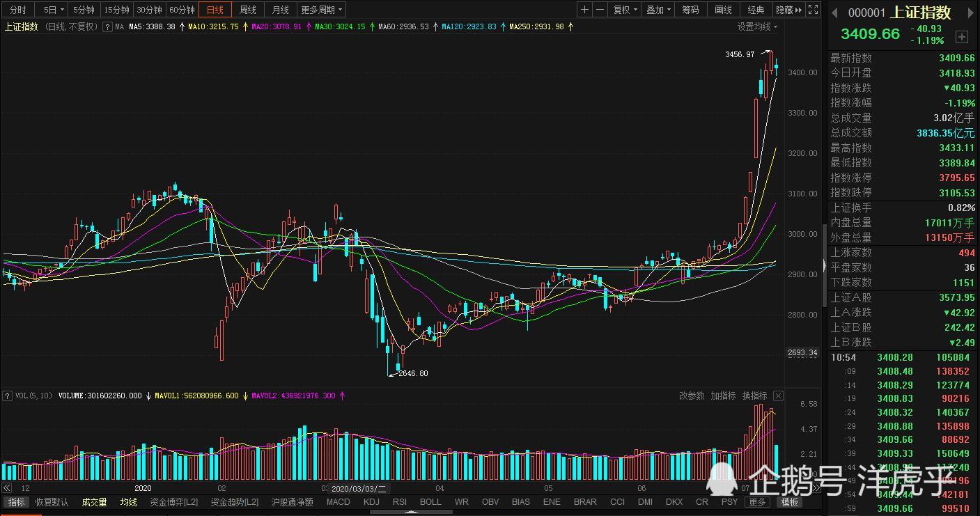
Task: Click the 2020/03/03/二 date label
Action: pos(358,488)
